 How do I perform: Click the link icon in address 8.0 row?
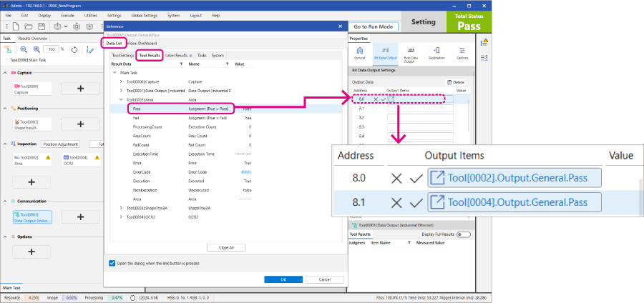[391, 99]
